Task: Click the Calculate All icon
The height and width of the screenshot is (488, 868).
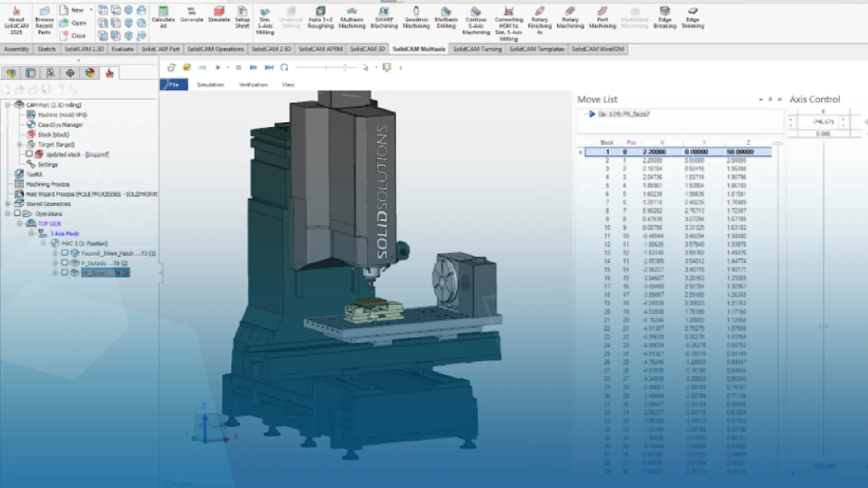Action: tap(163, 17)
